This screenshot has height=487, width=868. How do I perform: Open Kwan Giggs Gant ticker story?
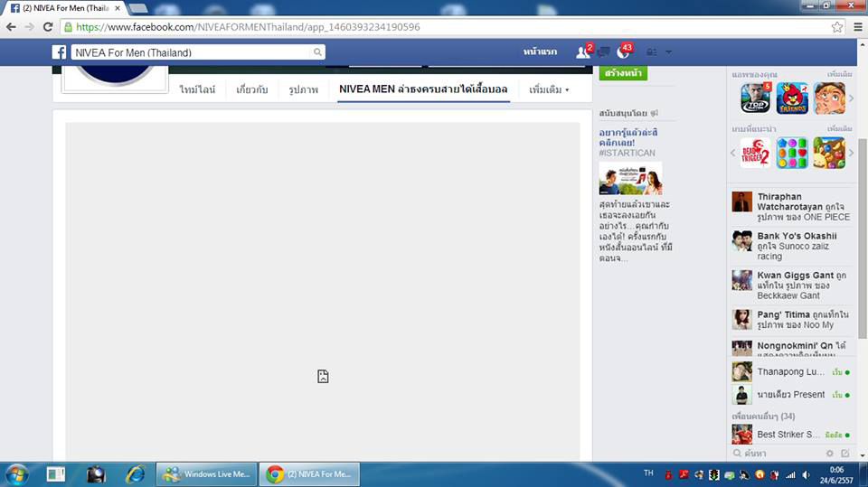(792, 285)
